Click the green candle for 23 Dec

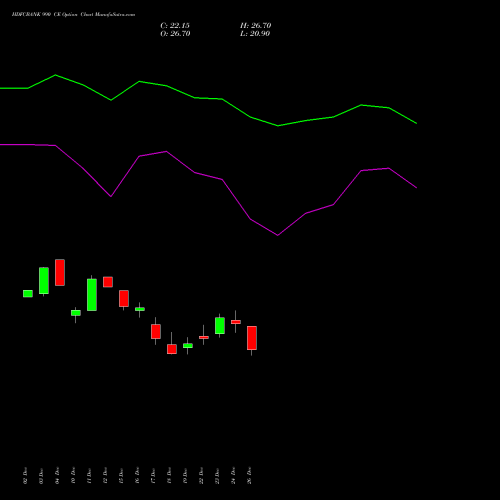point(220,326)
